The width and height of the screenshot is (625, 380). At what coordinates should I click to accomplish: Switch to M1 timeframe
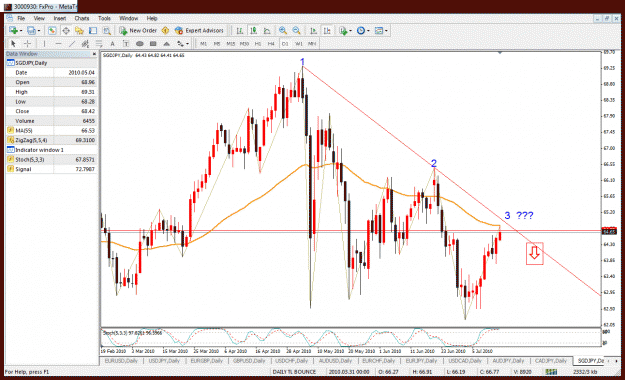point(203,43)
